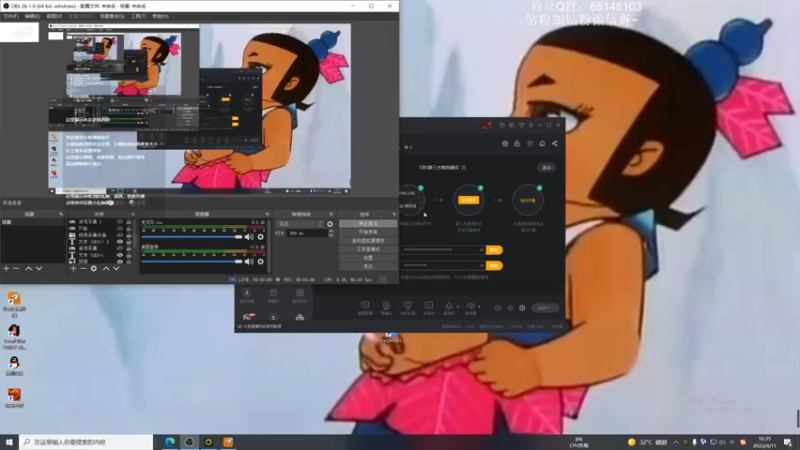
Task: Click the 开始录制 button
Action: click(x=368, y=232)
